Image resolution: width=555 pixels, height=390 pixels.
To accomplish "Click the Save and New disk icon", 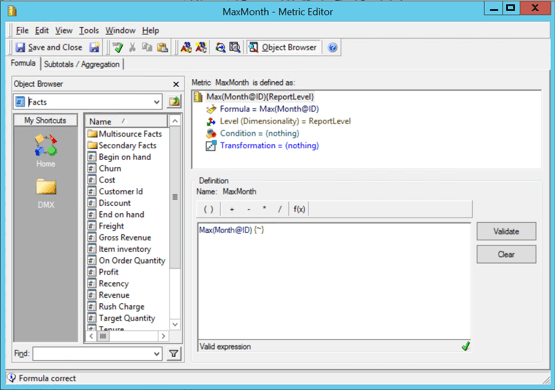I will pyautogui.click(x=94, y=47).
